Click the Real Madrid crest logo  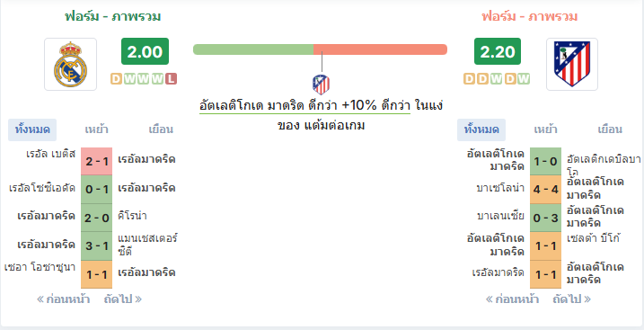pos(71,64)
